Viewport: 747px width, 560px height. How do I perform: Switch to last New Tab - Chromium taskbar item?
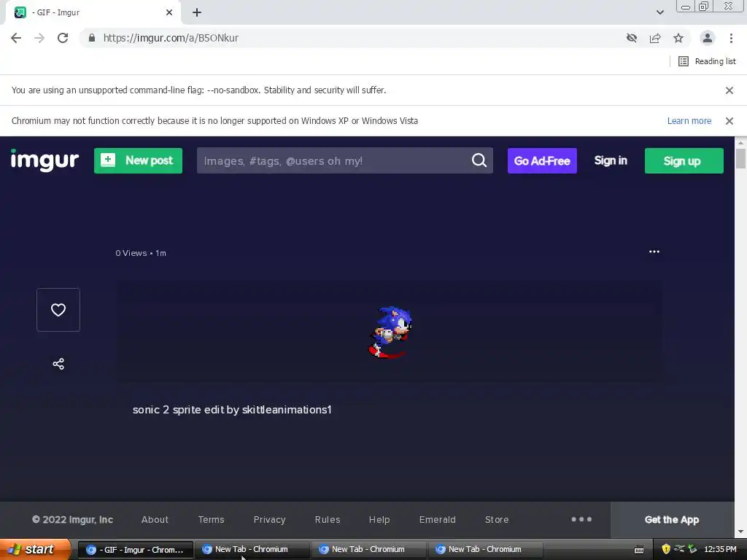[484, 550]
